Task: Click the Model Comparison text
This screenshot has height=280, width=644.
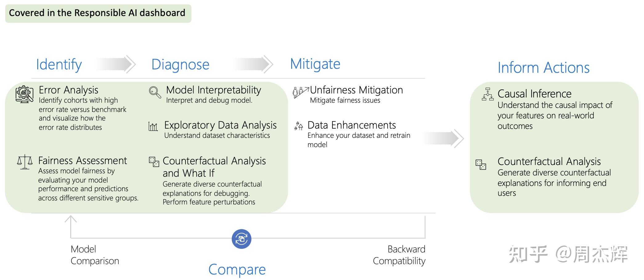Action: [x=94, y=255]
